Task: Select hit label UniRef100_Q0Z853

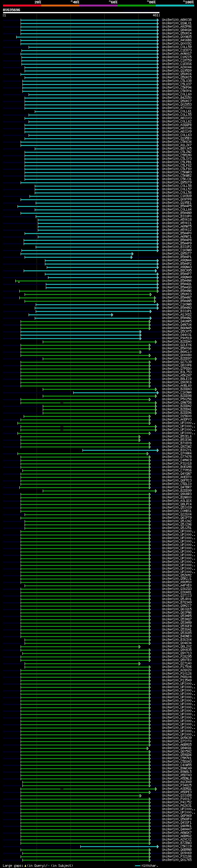Action: coord(177,104)
